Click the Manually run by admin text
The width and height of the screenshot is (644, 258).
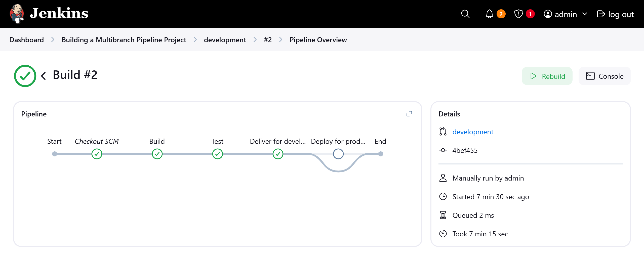488,178
